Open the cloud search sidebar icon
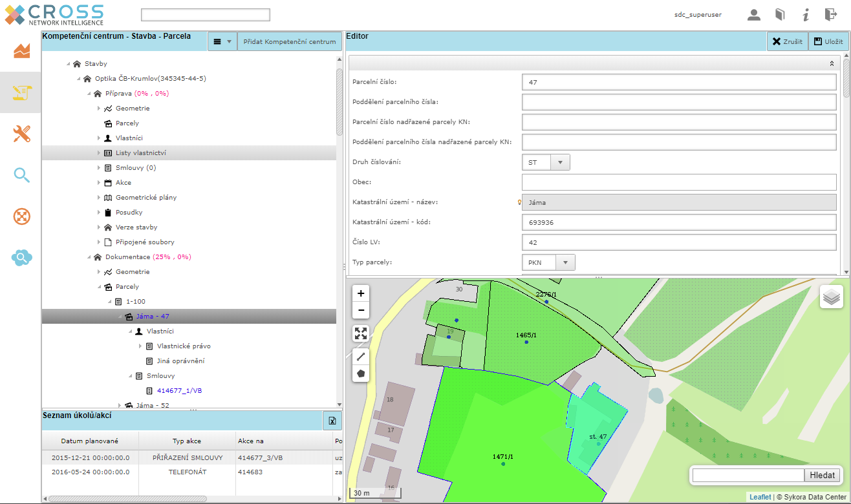Image resolution: width=851 pixels, height=504 pixels. pyautogui.click(x=22, y=258)
